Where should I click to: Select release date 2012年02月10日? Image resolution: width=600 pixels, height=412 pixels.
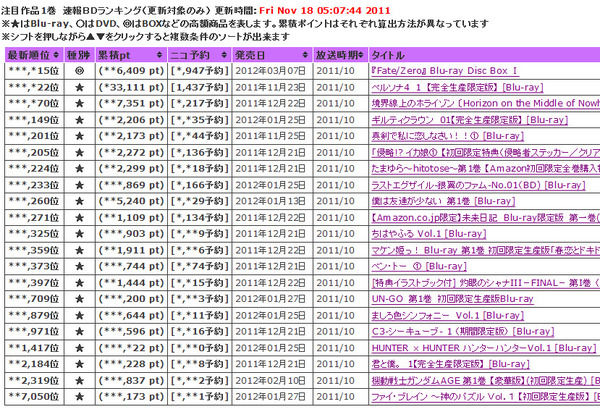click(271, 381)
